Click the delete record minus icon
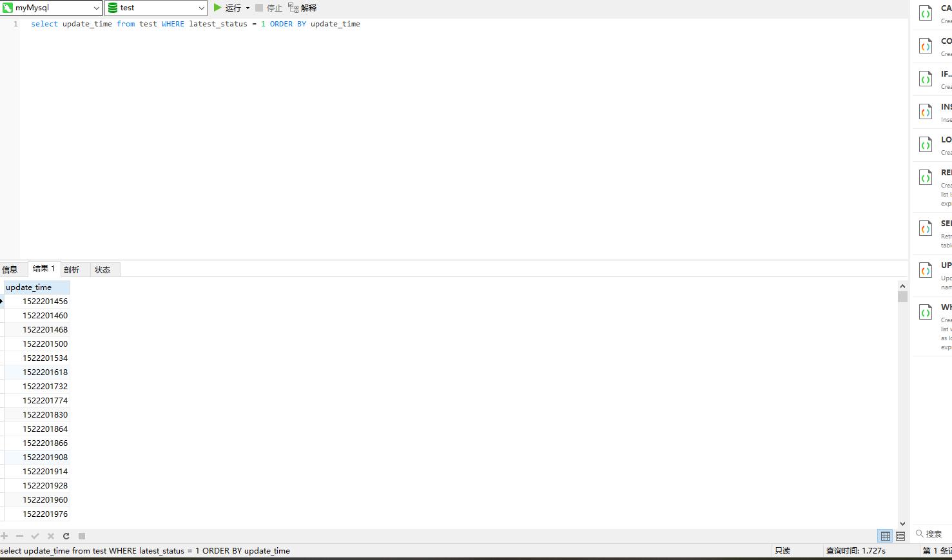Screen dimensions: 952x560 point(19,536)
